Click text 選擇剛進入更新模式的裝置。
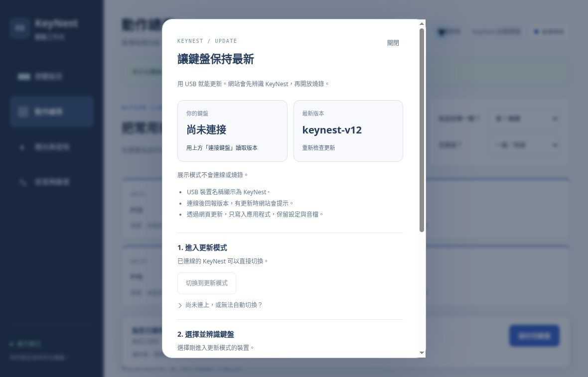This screenshot has height=377, width=588. (x=216, y=348)
